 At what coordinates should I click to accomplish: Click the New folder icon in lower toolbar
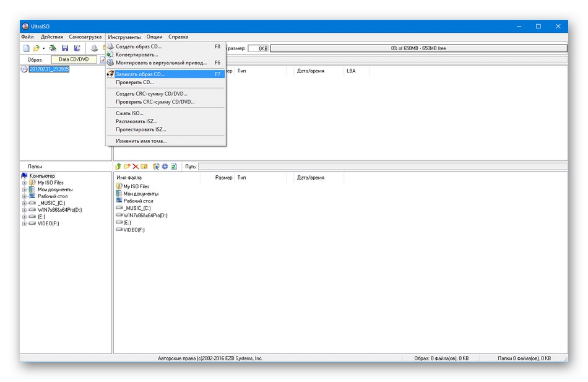[127, 166]
